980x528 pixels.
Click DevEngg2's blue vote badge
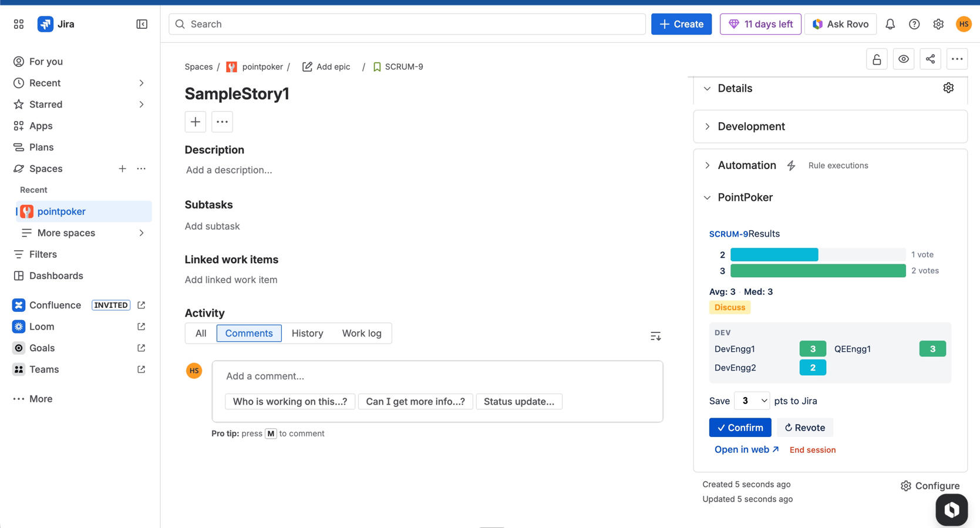click(x=813, y=368)
